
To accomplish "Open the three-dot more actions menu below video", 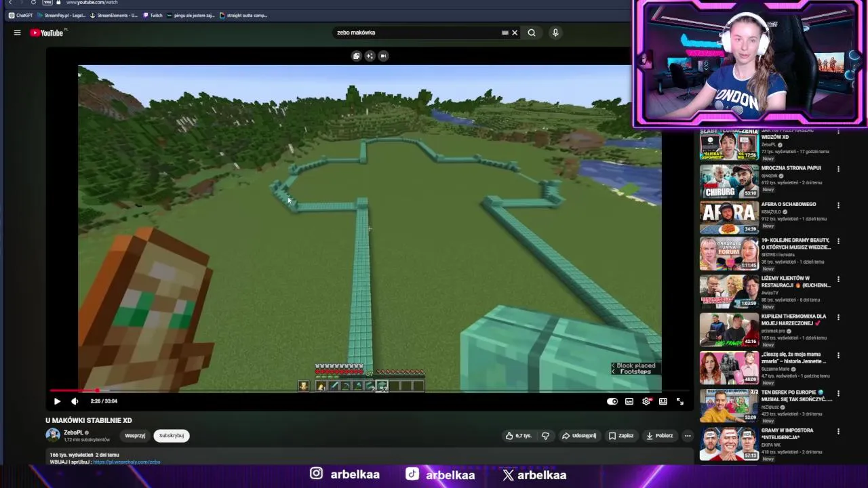I will (688, 436).
